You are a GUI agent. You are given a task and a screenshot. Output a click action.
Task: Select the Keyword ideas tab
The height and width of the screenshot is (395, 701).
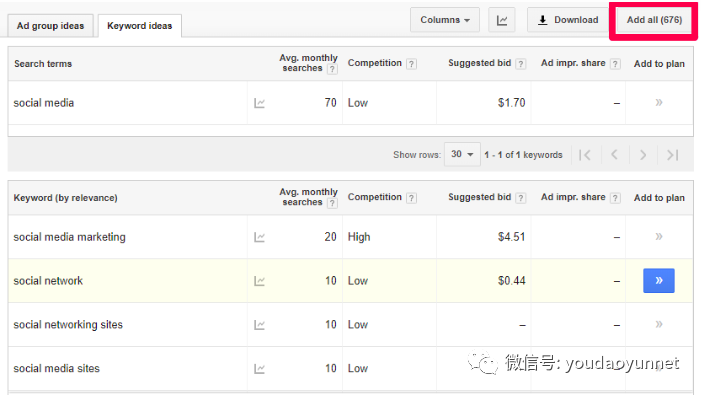[x=139, y=26]
